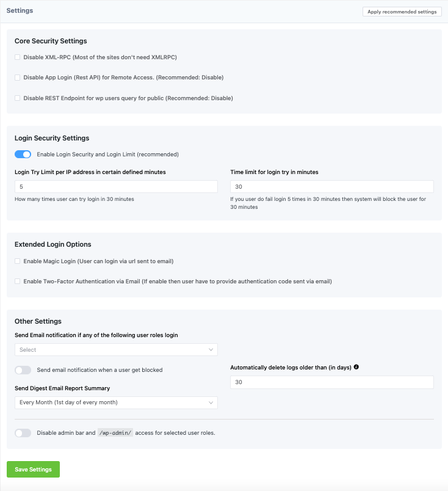Click Time limit for login try field
Screen dimensions: 448x491
click(332, 187)
